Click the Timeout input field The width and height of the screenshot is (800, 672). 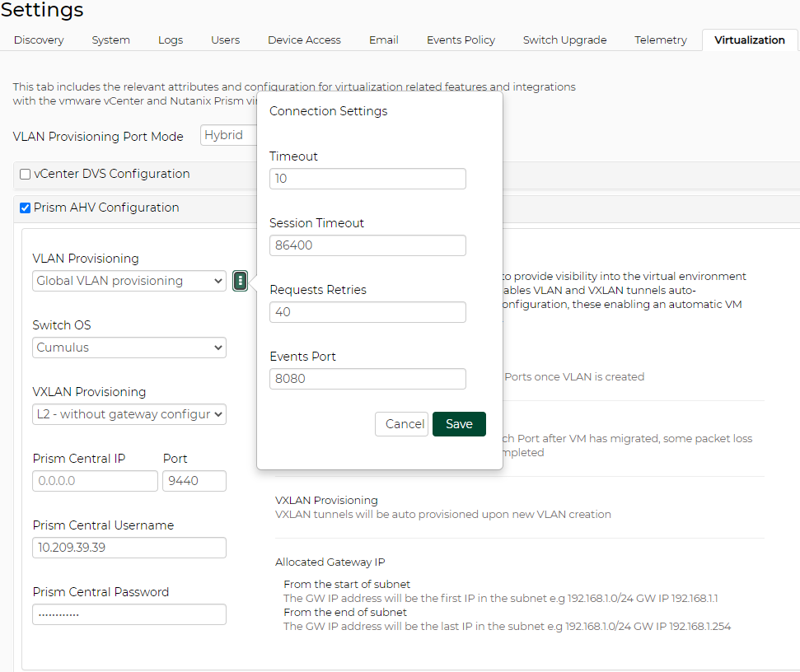367,179
